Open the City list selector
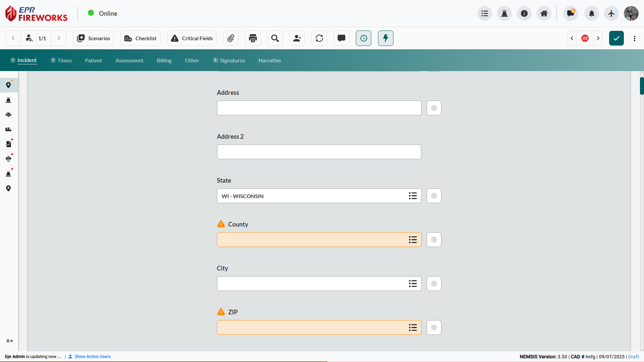 coord(413,284)
